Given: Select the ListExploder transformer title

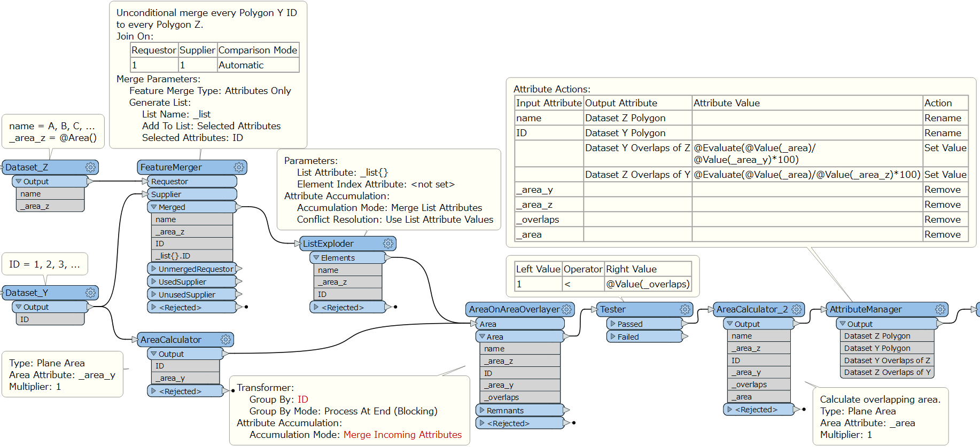Looking at the screenshot, I should pyautogui.click(x=328, y=244).
